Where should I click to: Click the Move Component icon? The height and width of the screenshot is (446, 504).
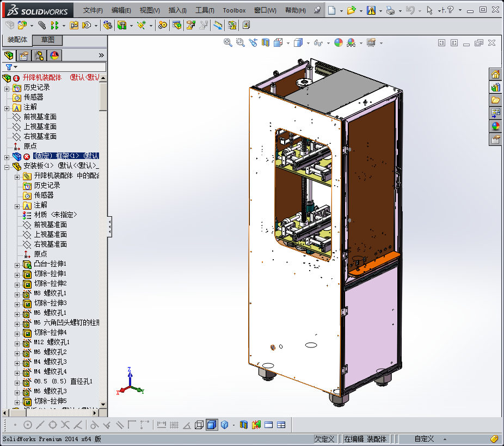pyautogui.click(x=87, y=25)
